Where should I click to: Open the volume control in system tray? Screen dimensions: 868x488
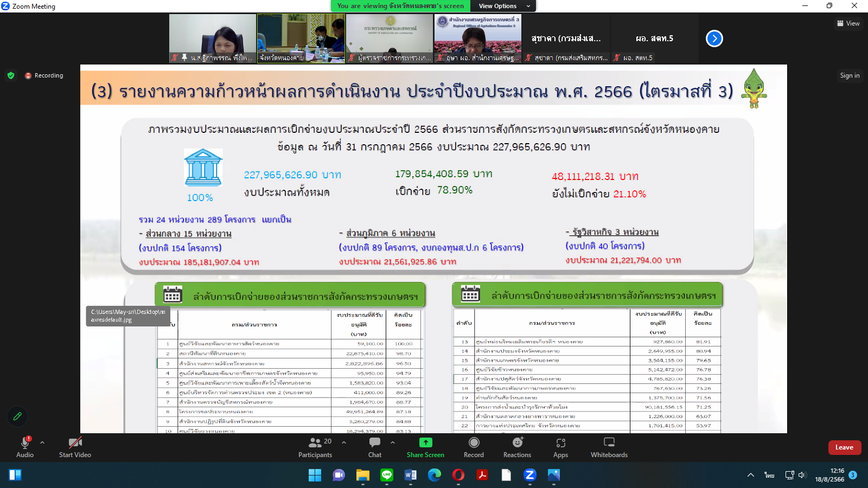pyautogui.click(x=802, y=475)
